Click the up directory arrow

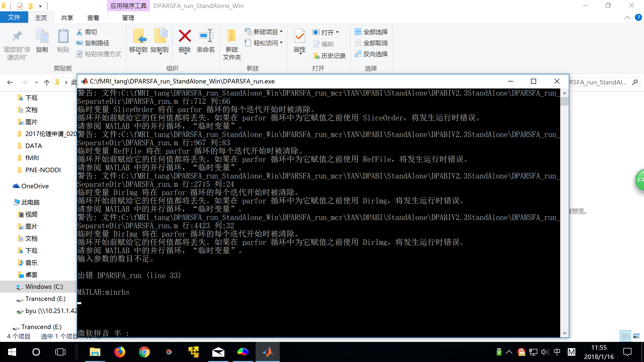47,82
